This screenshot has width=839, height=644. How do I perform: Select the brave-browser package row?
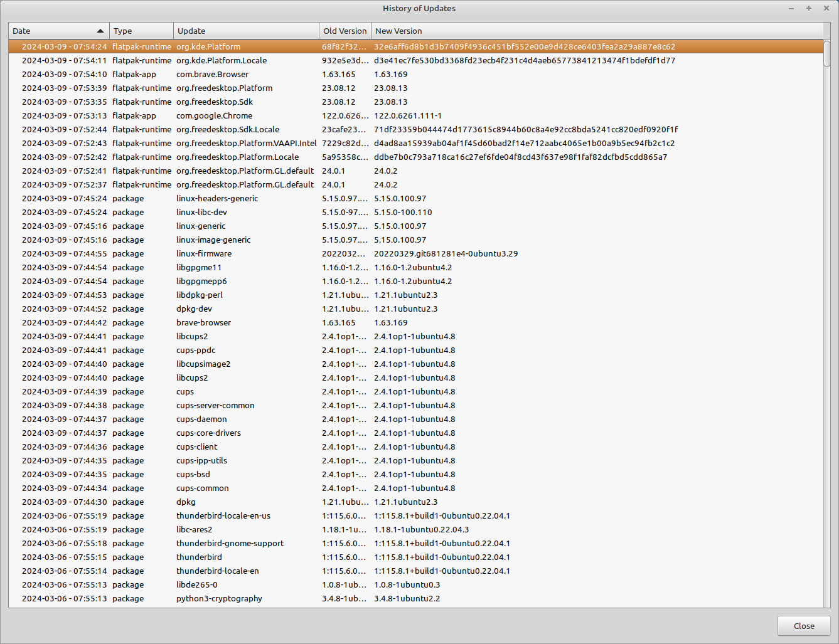(x=415, y=322)
